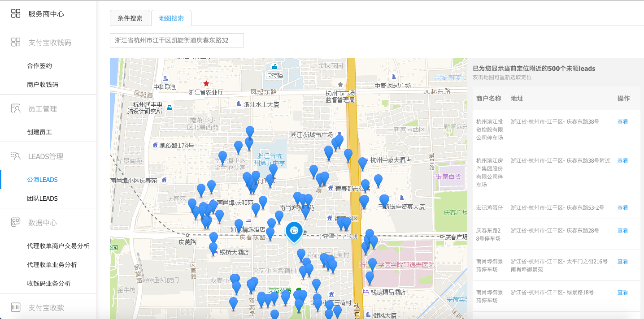The image size is (644, 319).
Task: Open 商户收钱码 menu item
Action: 43,84
